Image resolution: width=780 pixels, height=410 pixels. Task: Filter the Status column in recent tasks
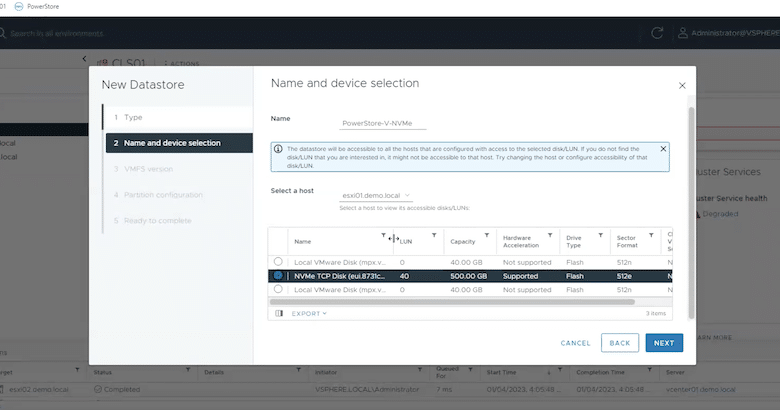click(x=188, y=370)
